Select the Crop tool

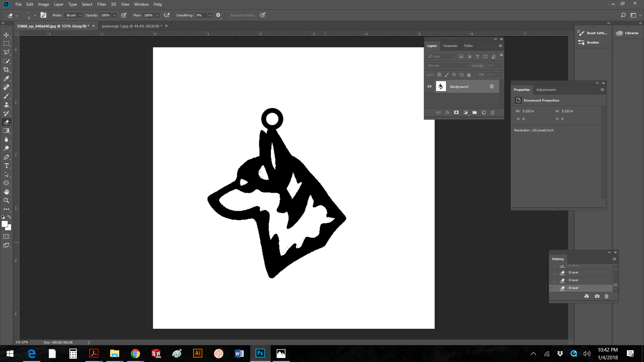pyautogui.click(x=6, y=70)
